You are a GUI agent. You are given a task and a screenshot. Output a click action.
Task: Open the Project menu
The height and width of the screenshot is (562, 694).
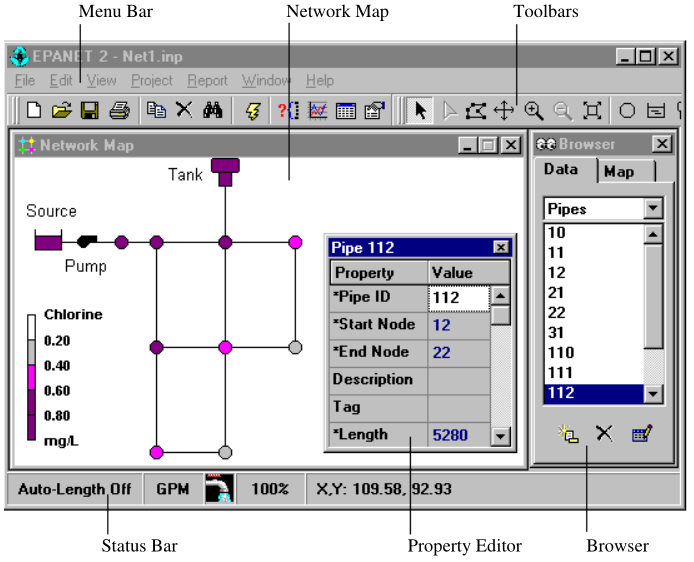pos(152,81)
